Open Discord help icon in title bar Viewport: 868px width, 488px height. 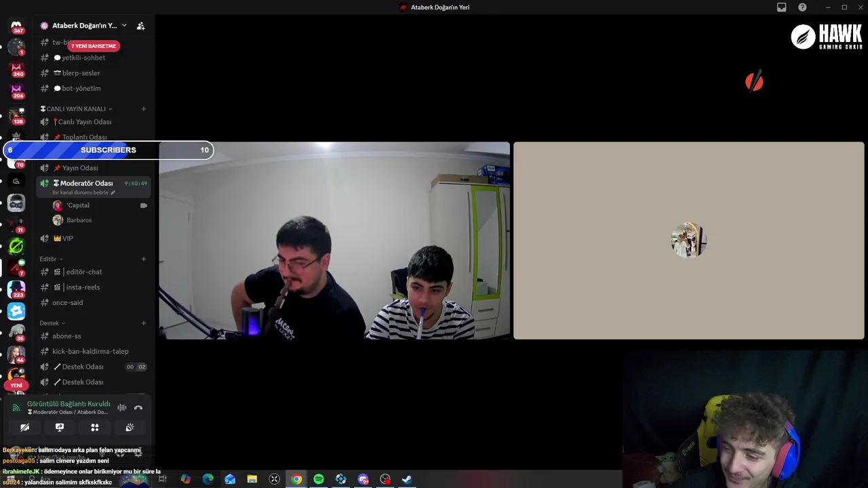coord(802,7)
